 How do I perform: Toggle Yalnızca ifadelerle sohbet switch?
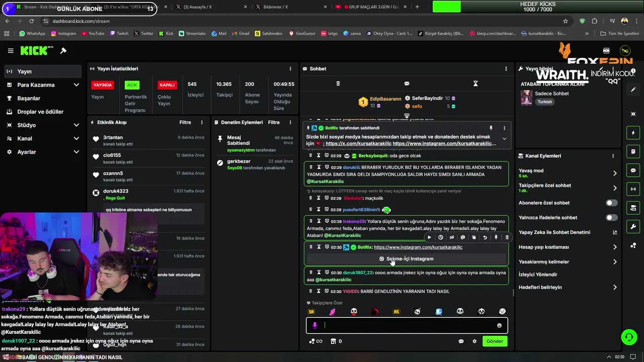point(611,218)
